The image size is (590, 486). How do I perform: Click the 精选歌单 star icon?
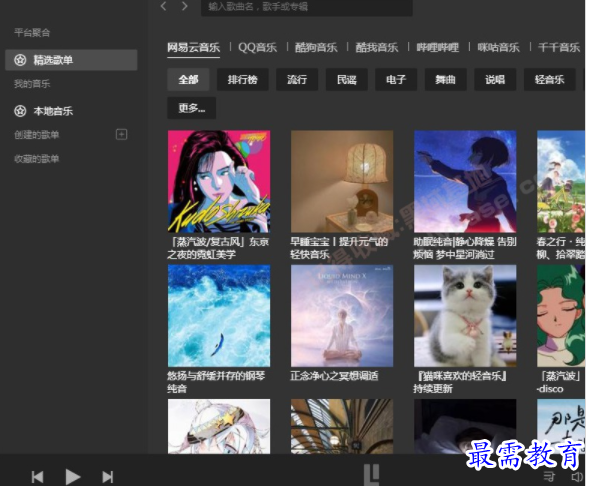pos(20,60)
